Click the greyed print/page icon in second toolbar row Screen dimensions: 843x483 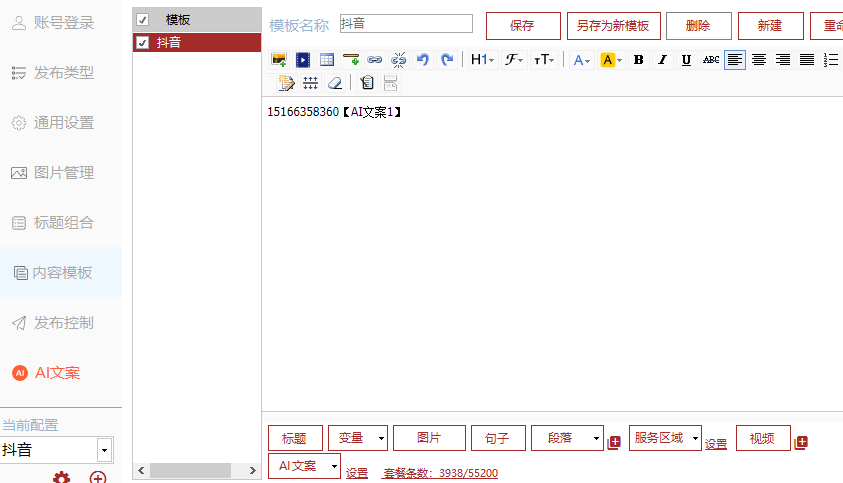point(391,83)
